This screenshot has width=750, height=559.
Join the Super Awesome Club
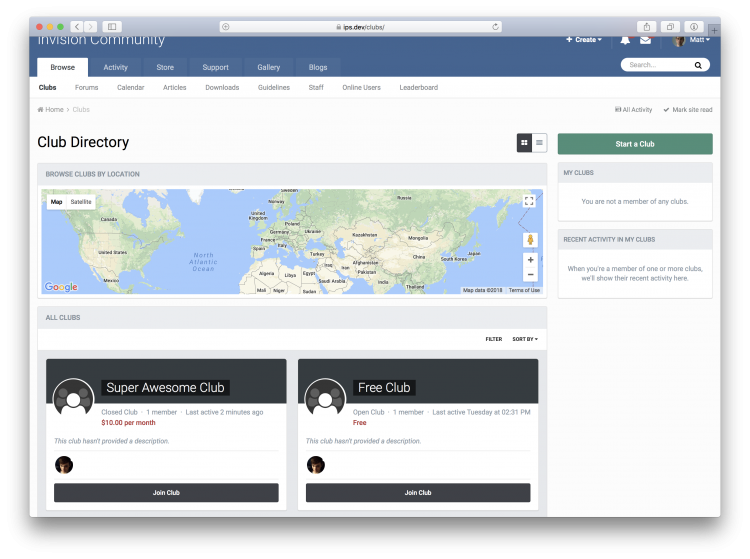166,493
